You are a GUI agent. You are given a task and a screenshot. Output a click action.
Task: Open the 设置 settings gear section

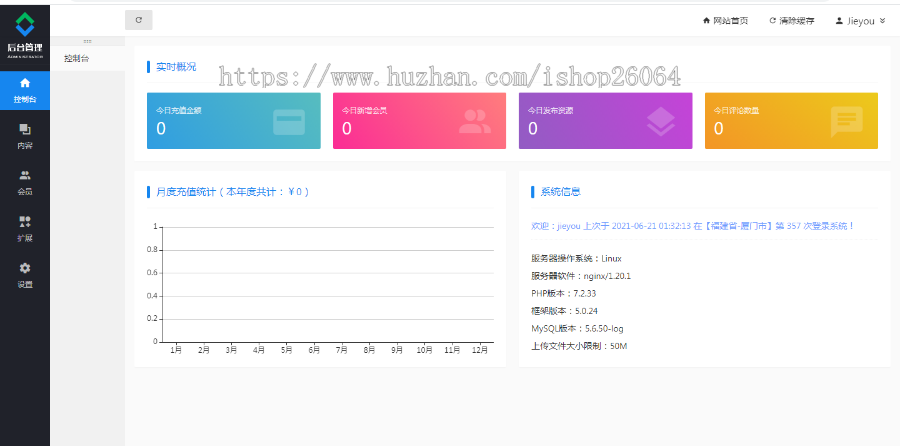click(x=25, y=276)
